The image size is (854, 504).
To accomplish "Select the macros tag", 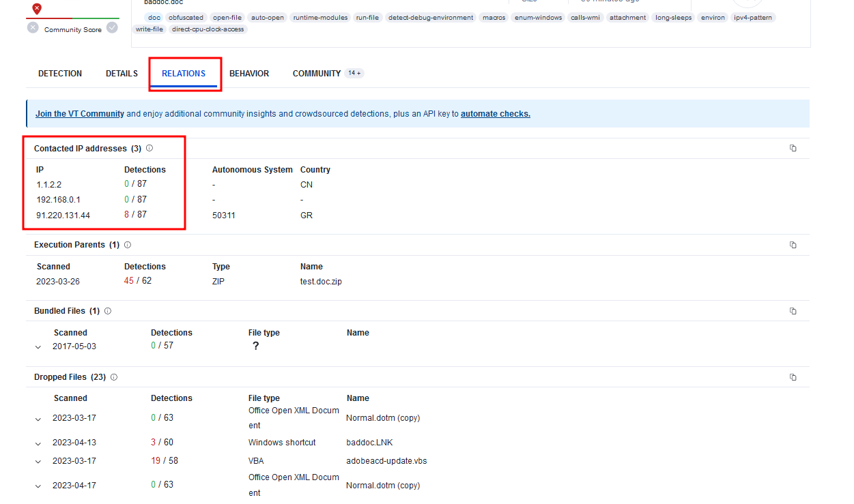I will point(494,17).
